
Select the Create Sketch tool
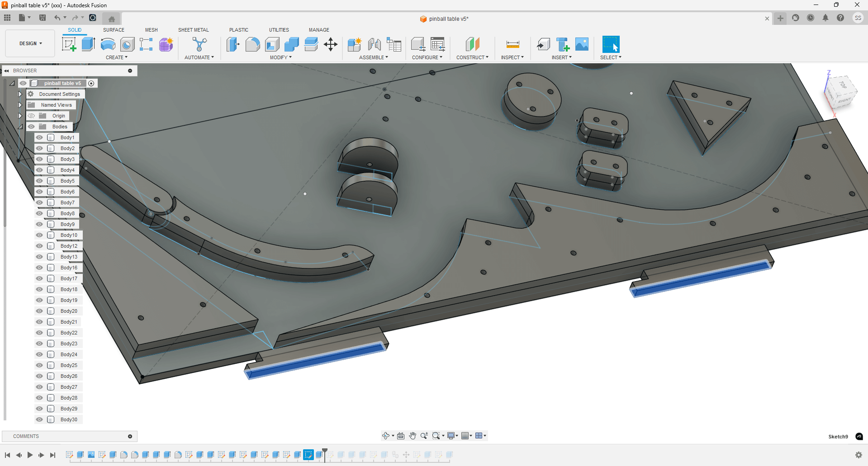point(69,44)
